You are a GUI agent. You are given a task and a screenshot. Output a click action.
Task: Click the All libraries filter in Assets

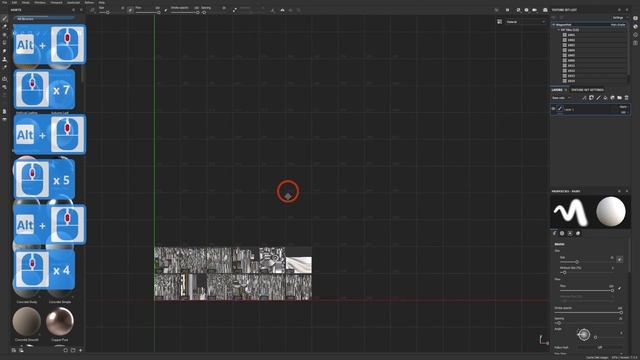(25, 19)
